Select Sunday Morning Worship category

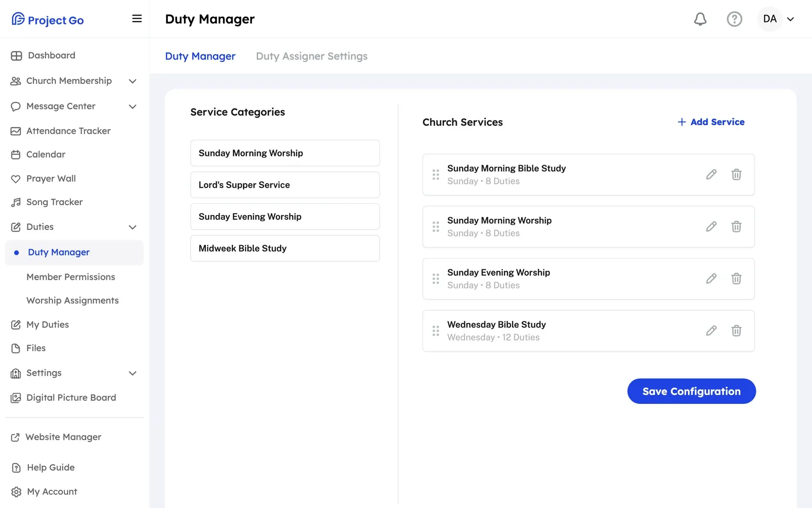pyautogui.click(x=285, y=153)
